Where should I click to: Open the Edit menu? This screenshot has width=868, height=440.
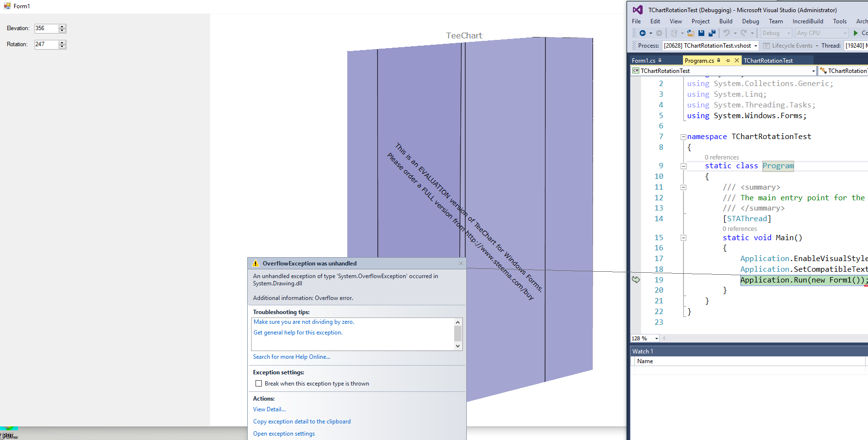click(655, 21)
